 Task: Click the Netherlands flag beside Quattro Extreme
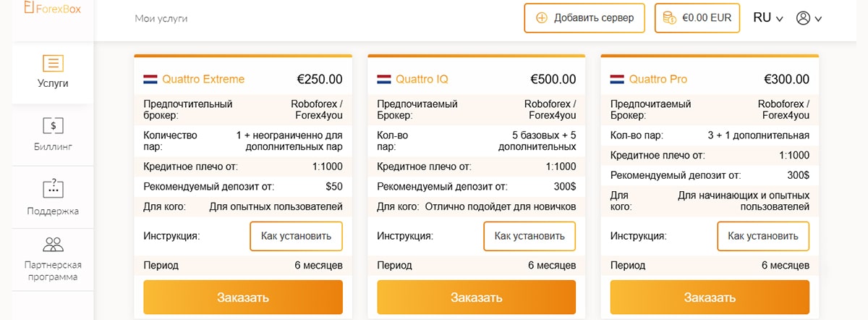(x=150, y=80)
